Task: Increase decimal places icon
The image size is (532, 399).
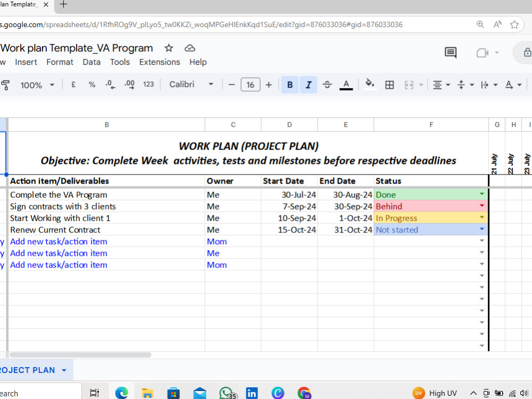Action: pyautogui.click(x=130, y=85)
